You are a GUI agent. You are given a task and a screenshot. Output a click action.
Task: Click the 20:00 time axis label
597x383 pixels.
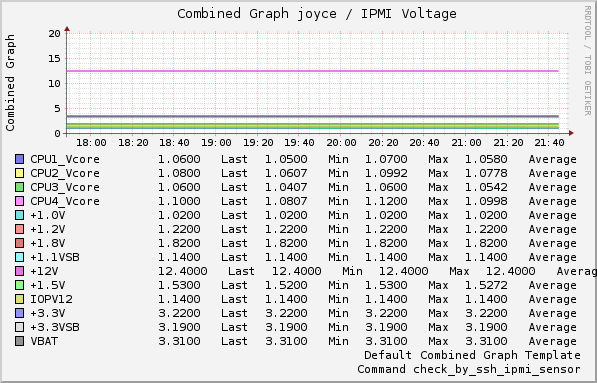coord(341,143)
